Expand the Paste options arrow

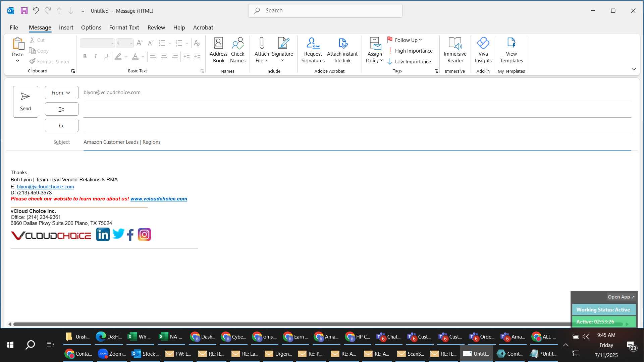(17, 61)
